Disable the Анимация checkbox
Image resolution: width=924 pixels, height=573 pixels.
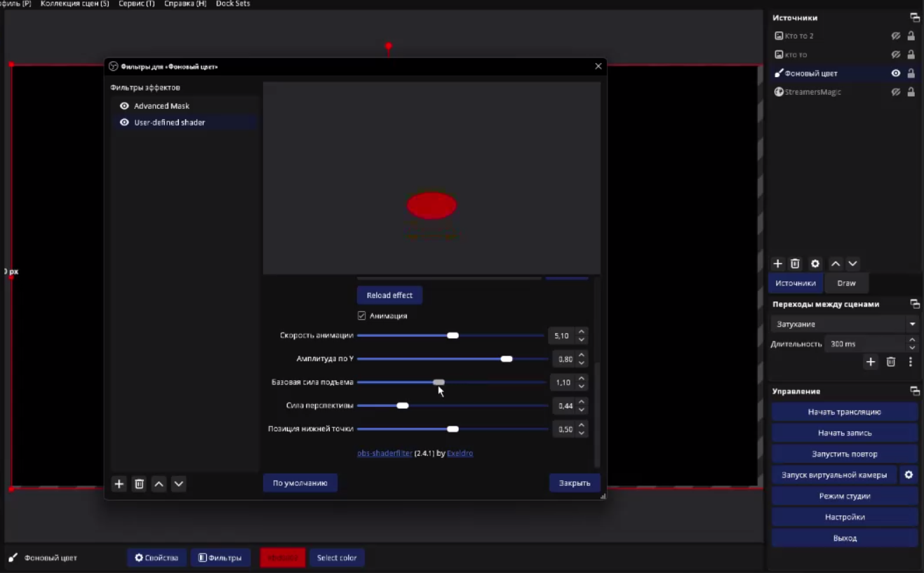coord(362,316)
